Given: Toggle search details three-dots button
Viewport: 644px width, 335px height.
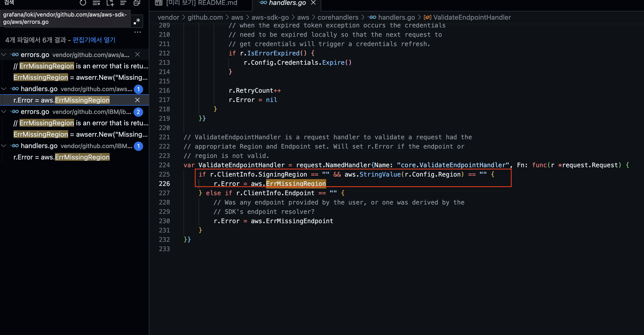Looking at the screenshot, I should tap(138, 32).
